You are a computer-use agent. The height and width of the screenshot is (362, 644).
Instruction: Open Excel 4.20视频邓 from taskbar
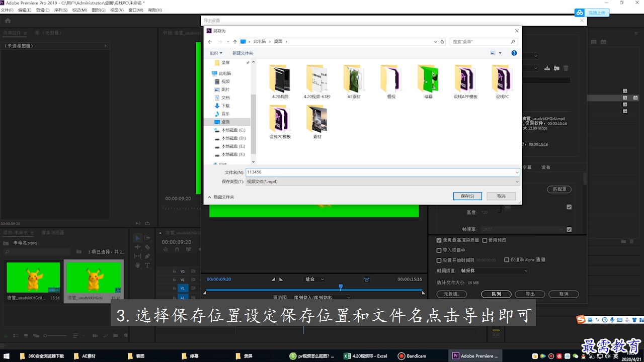366,356
